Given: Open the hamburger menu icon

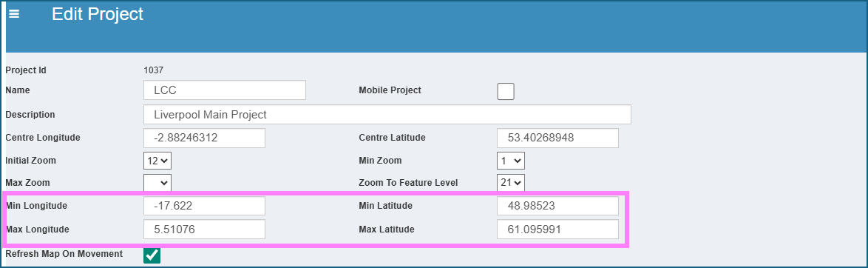Looking at the screenshot, I should coord(14,14).
